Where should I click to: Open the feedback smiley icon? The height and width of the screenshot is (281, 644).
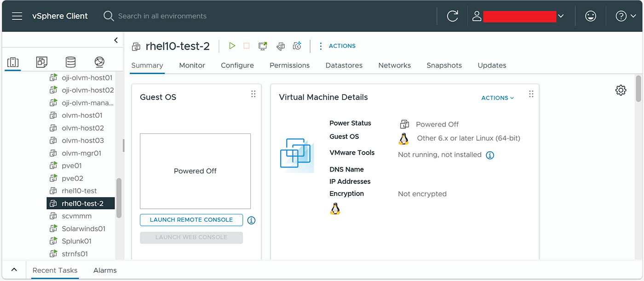(x=591, y=16)
